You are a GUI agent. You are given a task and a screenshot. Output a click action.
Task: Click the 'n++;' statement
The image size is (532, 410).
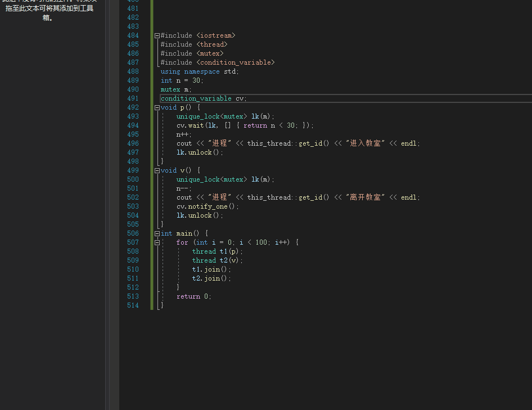[x=184, y=134]
